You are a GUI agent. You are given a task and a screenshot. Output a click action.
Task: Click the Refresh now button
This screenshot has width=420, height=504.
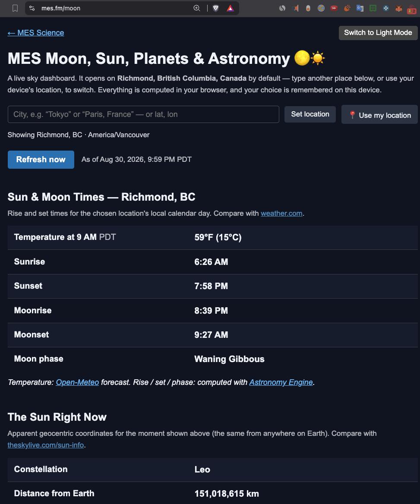(41, 159)
